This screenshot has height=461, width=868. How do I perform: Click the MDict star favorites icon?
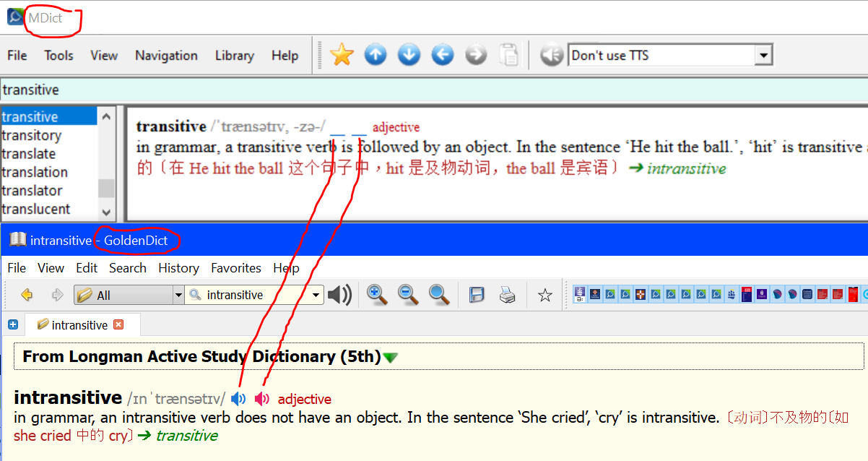(x=342, y=55)
